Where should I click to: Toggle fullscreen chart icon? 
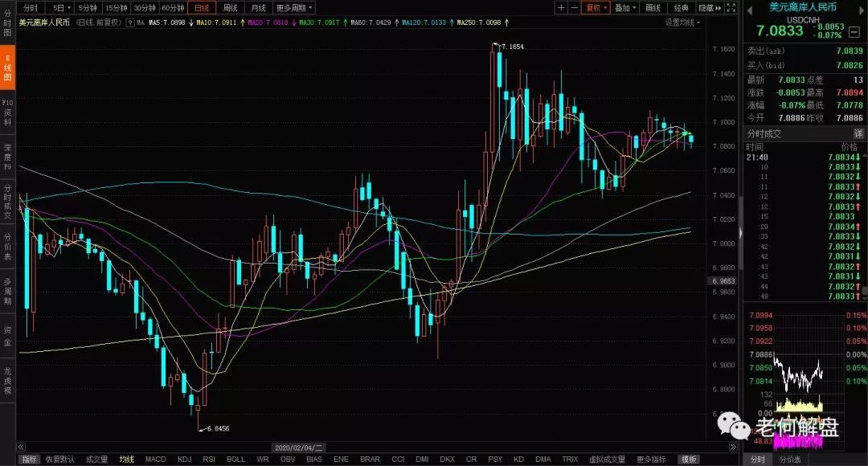coord(731,8)
